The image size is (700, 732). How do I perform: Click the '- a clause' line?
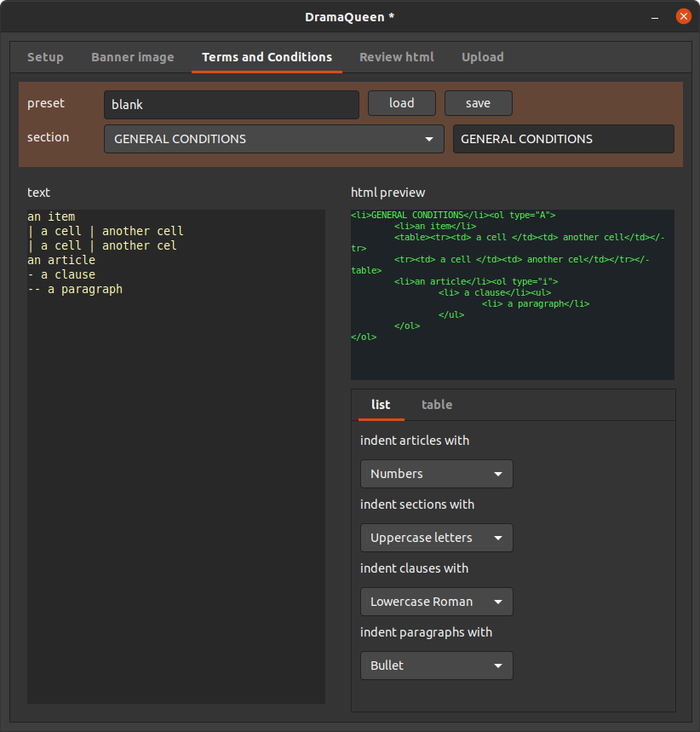61,274
